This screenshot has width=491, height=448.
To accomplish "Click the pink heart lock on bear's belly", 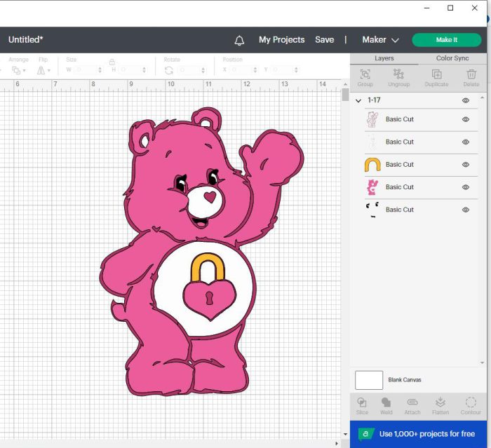I will click(x=210, y=299).
